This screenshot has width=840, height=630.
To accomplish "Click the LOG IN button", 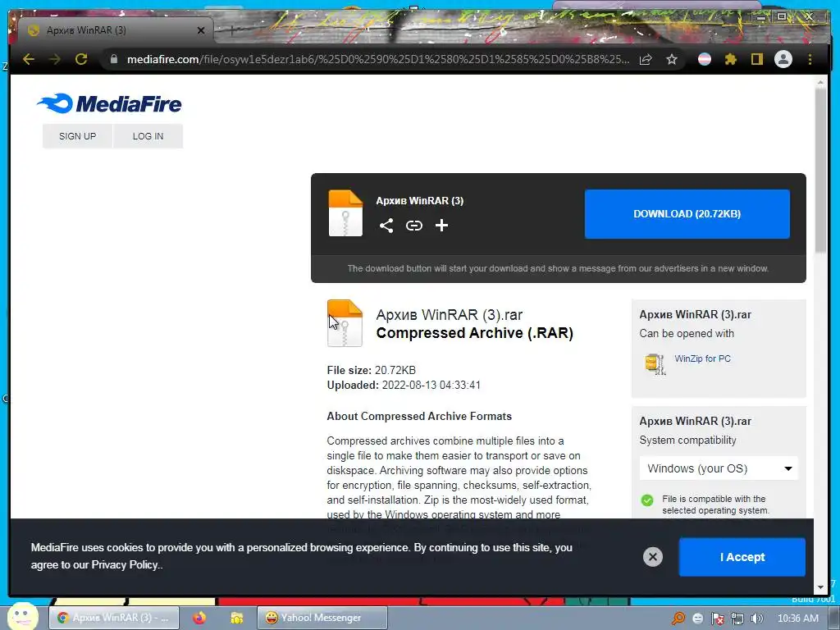I will (x=148, y=136).
